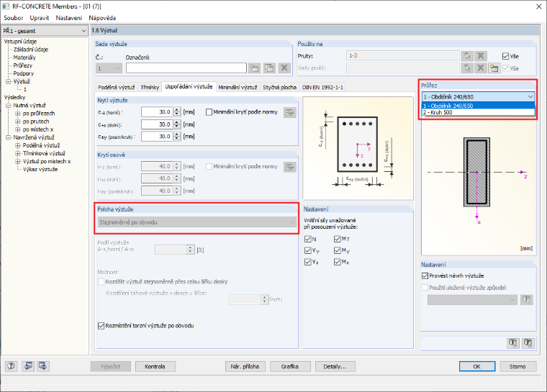Click the clear sets of members icon

click(480, 68)
